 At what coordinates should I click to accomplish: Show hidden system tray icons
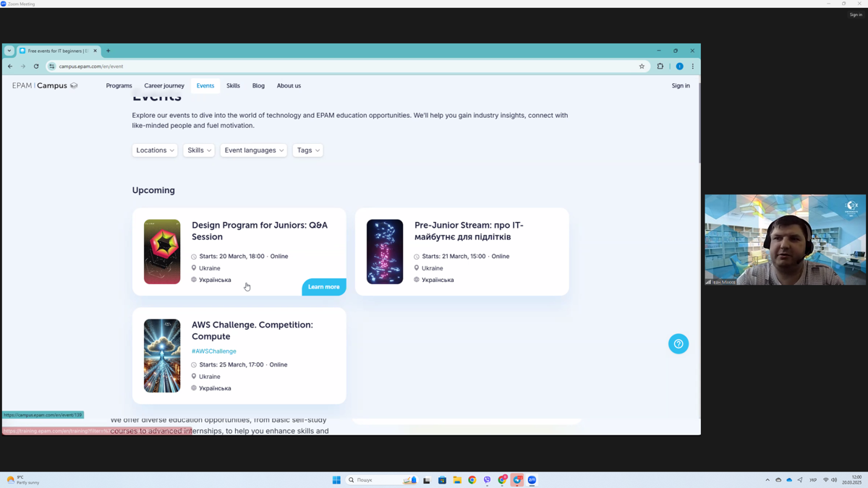click(767, 480)
